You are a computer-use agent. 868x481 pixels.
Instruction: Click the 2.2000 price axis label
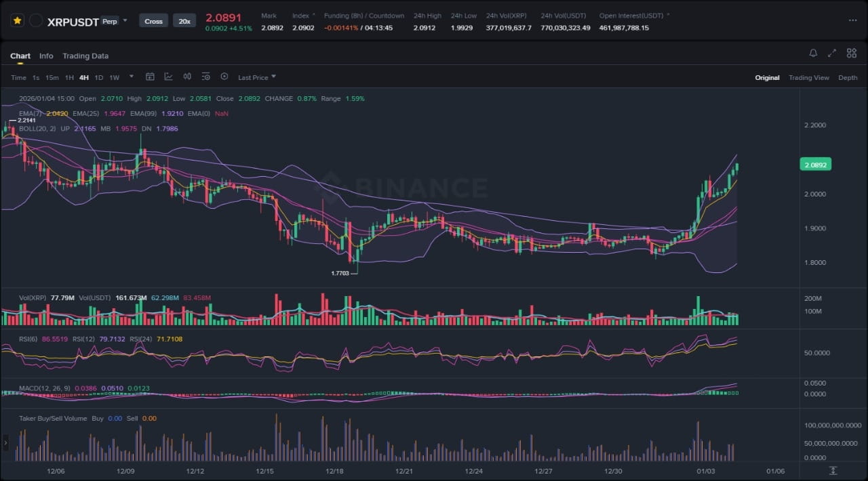(814, 125)
